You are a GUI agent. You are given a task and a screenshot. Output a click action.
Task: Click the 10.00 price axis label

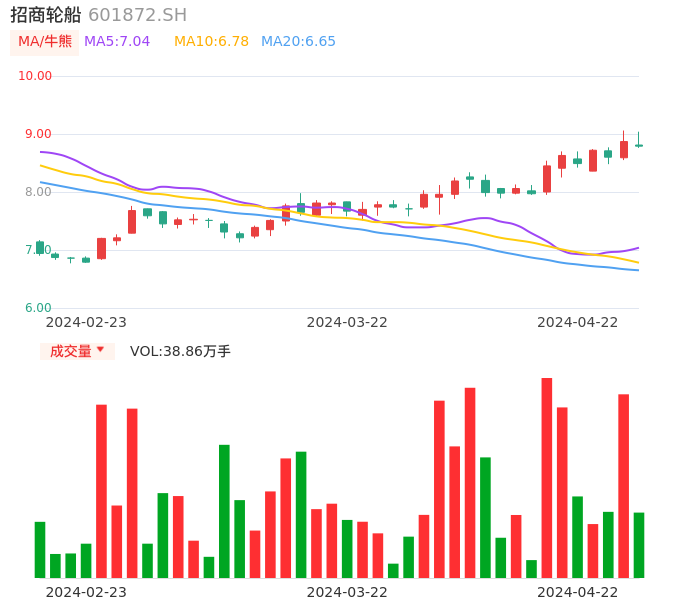tap(35, 76)
